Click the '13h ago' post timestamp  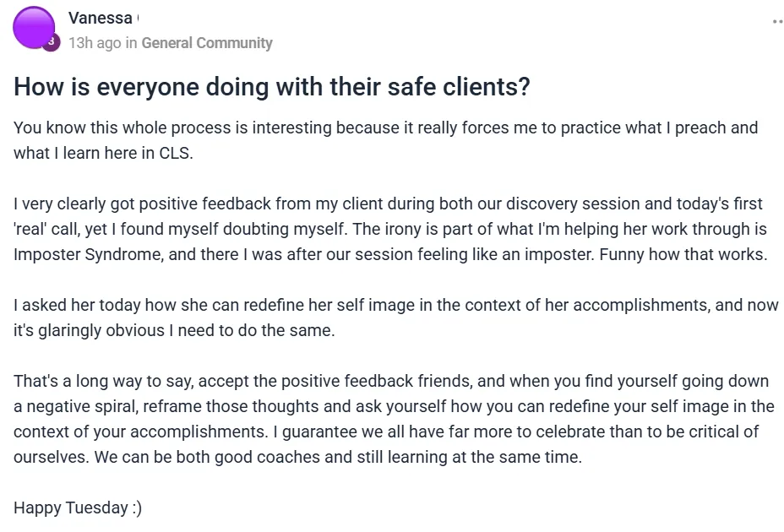pyautogui.click(x=95, y=43)
